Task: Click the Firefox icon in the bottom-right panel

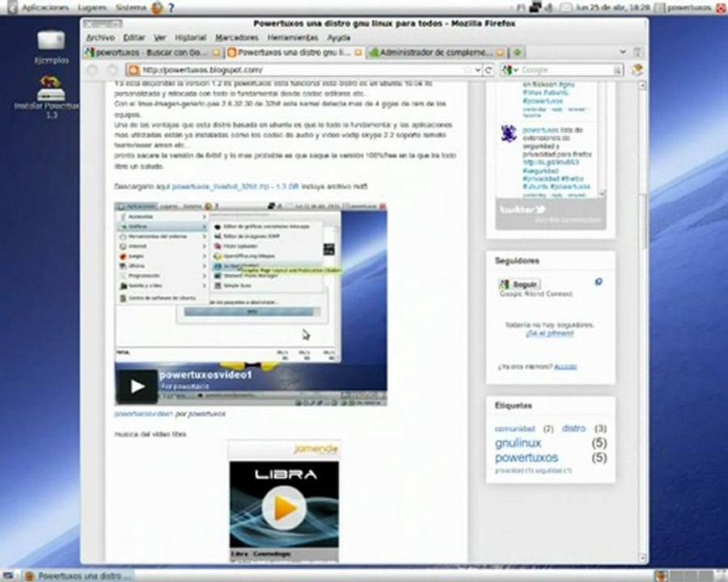Action: pos(661,576)
